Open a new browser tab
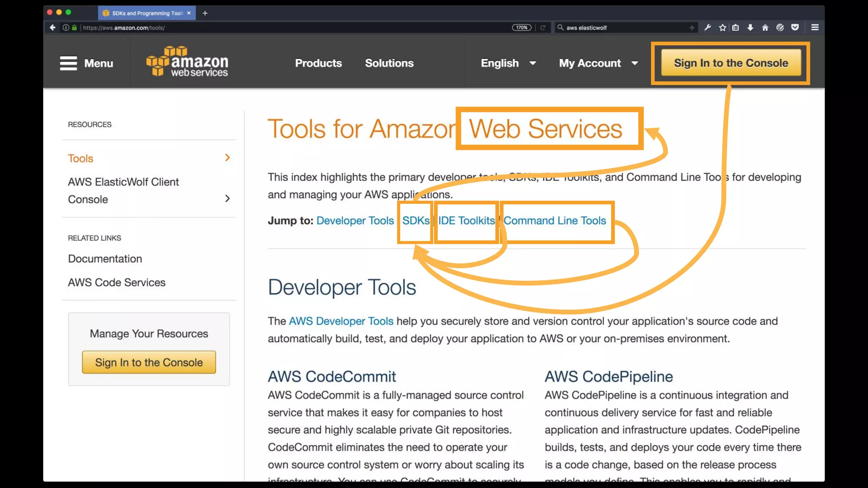The width and height of the screenshot is (868, 488). (205, 13)
